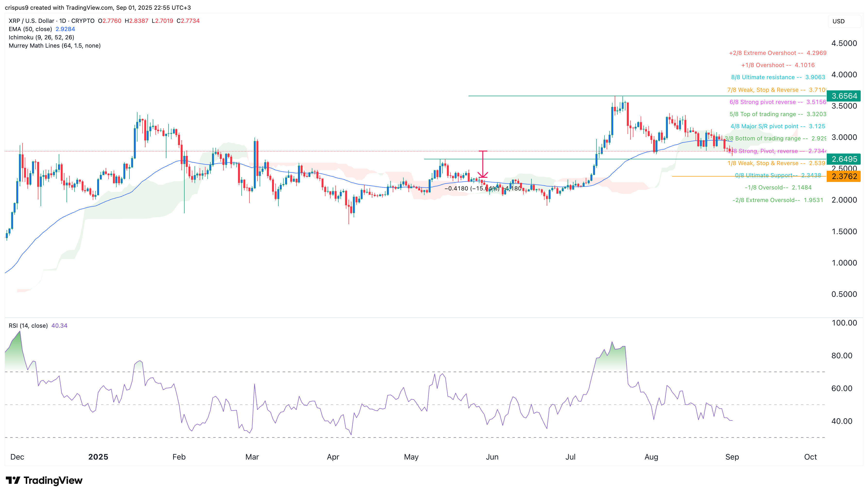Click the +1/8 Overshoot 4.1016 label
868x495 pixels.
(778, 65)
